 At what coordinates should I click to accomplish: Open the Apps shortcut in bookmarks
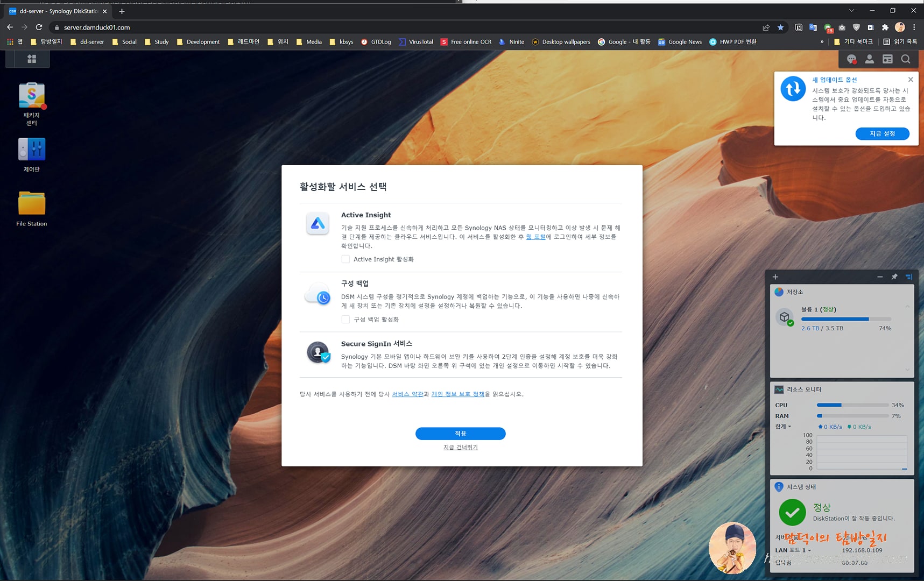coord(15,42)
